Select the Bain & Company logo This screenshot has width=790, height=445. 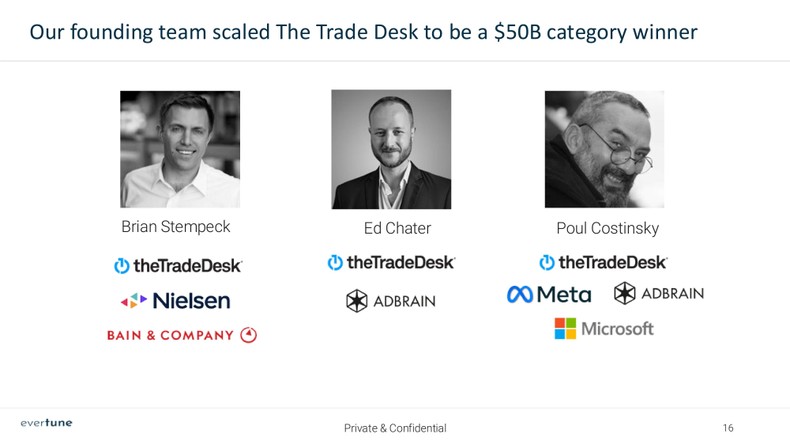[x=182, y=335]
